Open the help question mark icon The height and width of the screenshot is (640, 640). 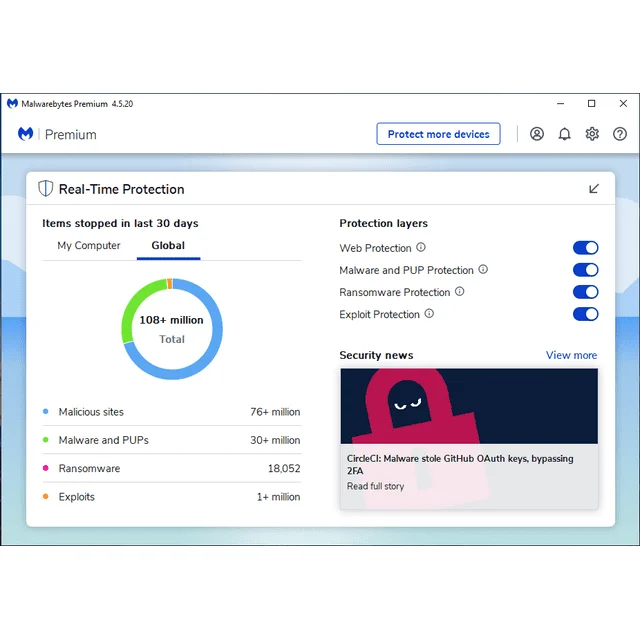[620, 134]
